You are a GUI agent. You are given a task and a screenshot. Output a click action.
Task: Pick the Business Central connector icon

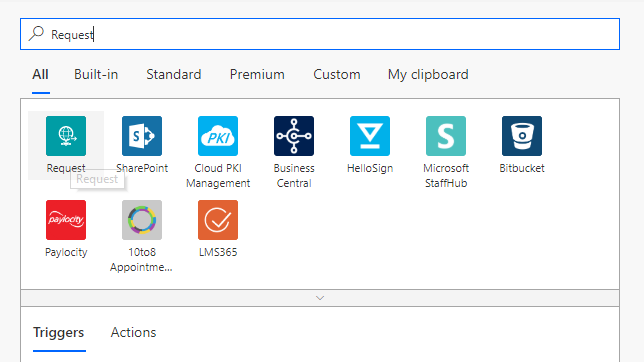pyautogui.click(x=294, y=136)
